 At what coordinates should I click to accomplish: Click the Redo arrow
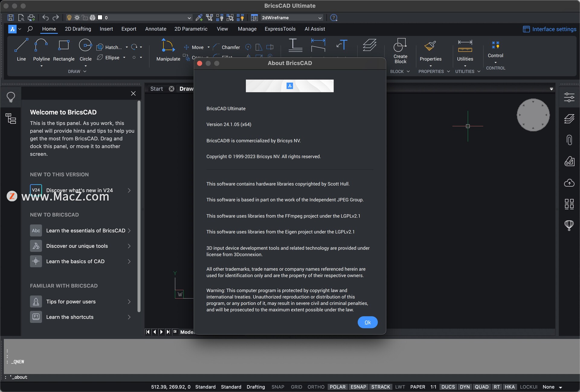tap(56, 18)
